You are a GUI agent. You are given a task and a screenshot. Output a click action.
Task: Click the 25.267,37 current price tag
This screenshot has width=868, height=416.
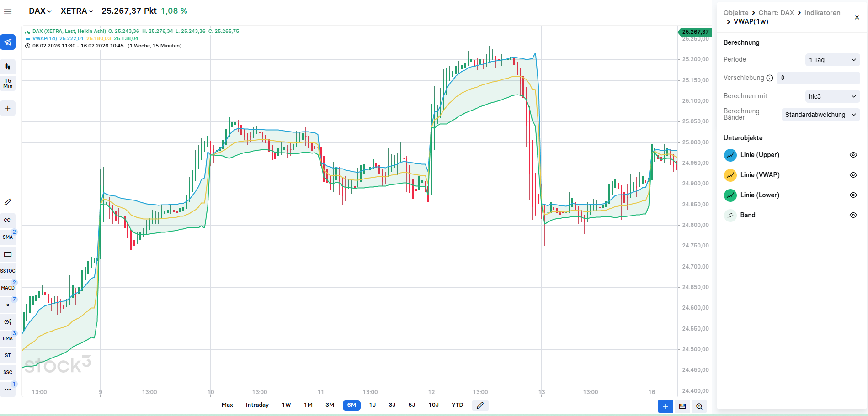coord(694,32)
